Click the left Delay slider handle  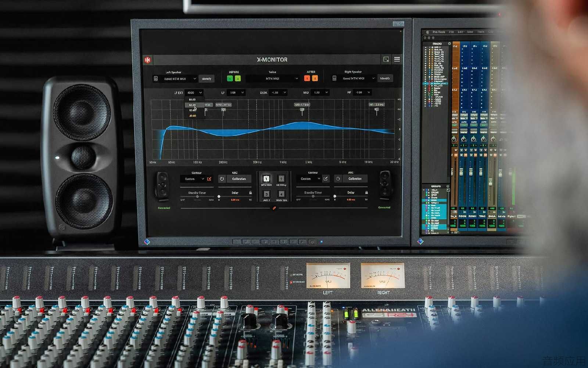coord(219,197)
